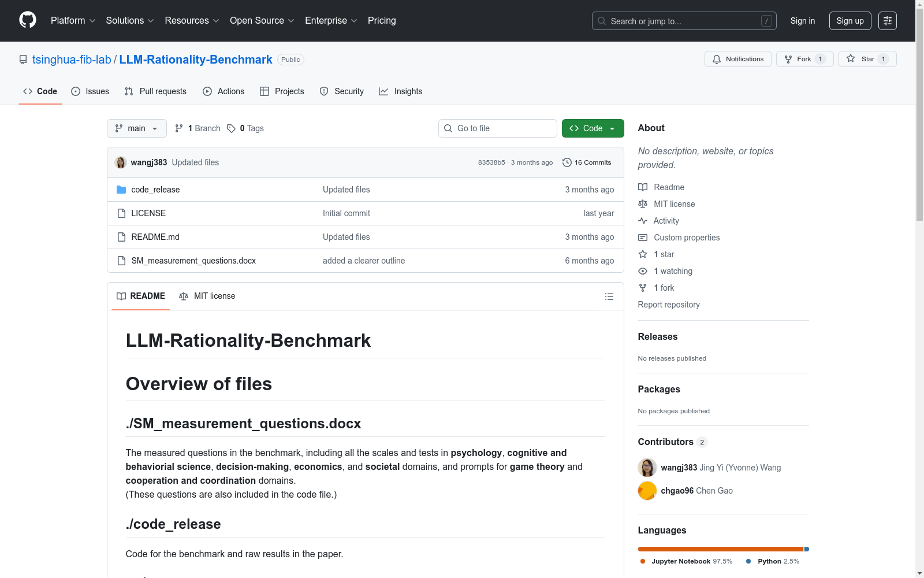Image resolution: width=924 pixels, height=578 pixels.
Task: Click the scales icon beside MIT license
Action: pyautogui.click(x=643, y=204)
